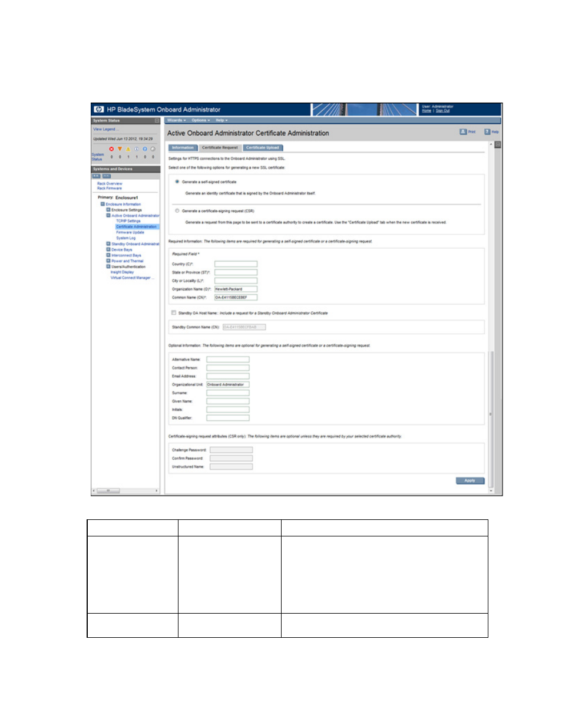Open the Wizards dropdown menu
This screenshot has height=728, width=562.
coord(176,120)
